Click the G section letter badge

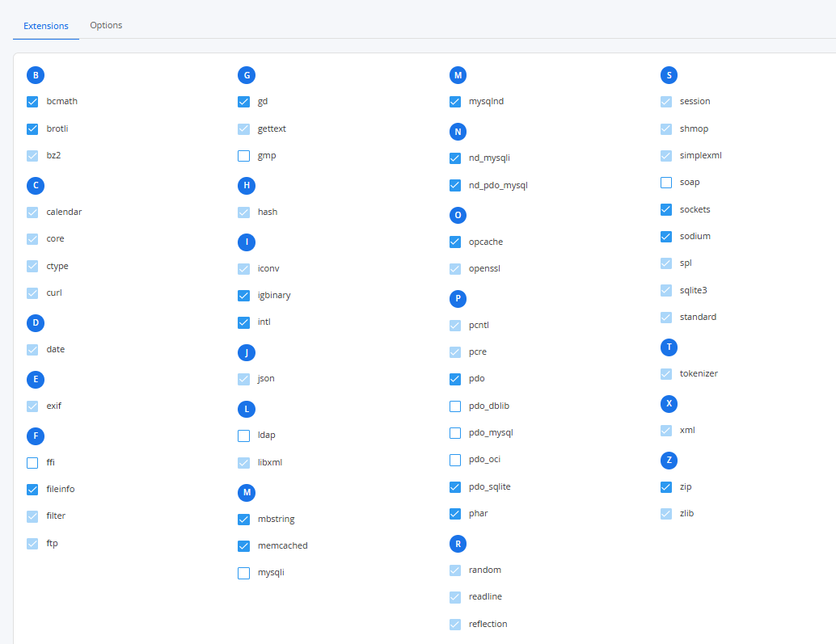point(247,75)
